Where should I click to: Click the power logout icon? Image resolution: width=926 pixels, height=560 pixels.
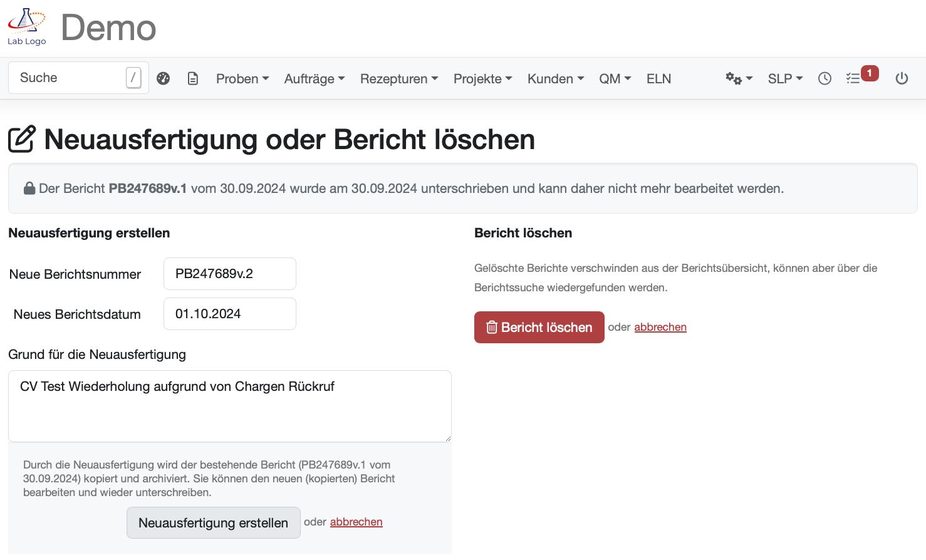pos(902,78)
